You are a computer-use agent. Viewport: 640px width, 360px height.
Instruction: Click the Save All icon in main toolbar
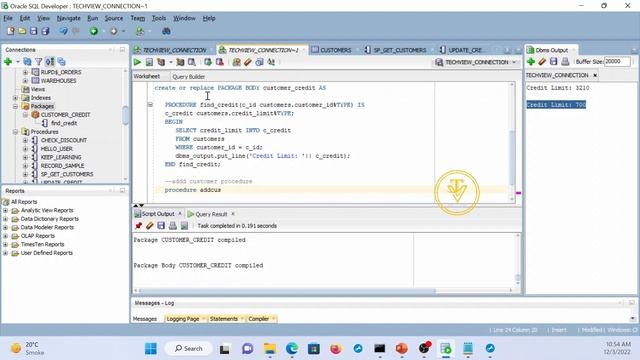(x=45, y=31)
